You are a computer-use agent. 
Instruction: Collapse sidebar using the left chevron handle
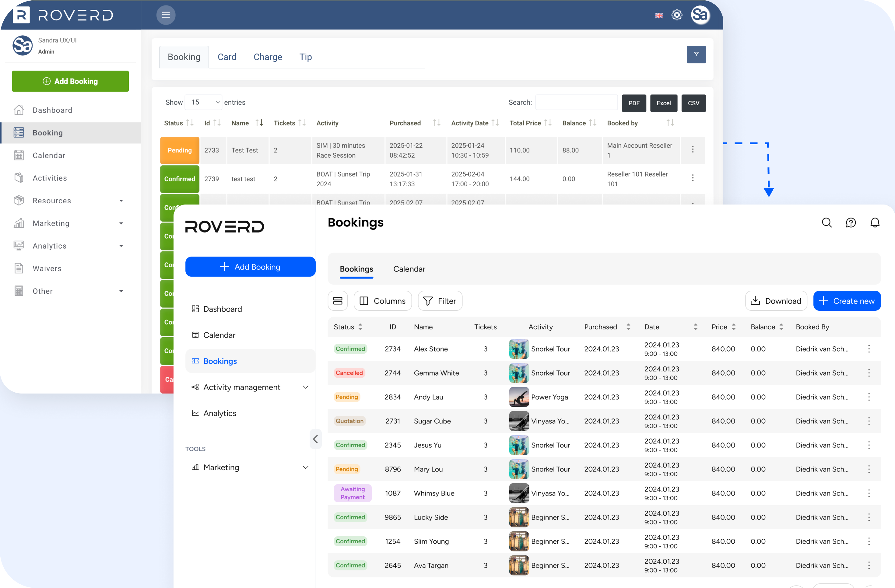pos(315,439)
